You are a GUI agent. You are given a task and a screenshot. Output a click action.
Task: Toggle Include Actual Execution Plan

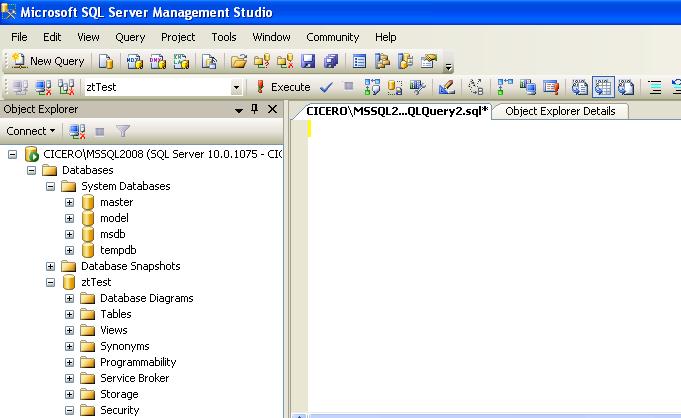(x=505, y=87)
